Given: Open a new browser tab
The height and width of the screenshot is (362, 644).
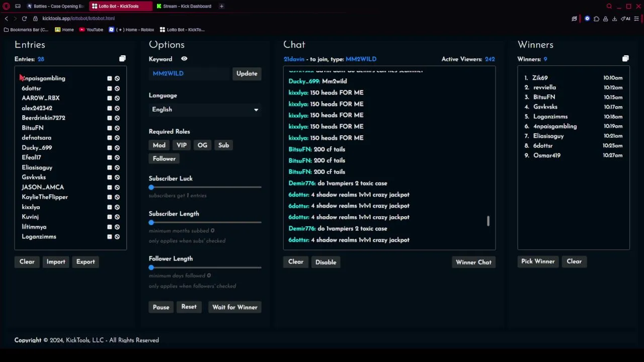Looking at the screenshot, I should click(x=221, y=6).
